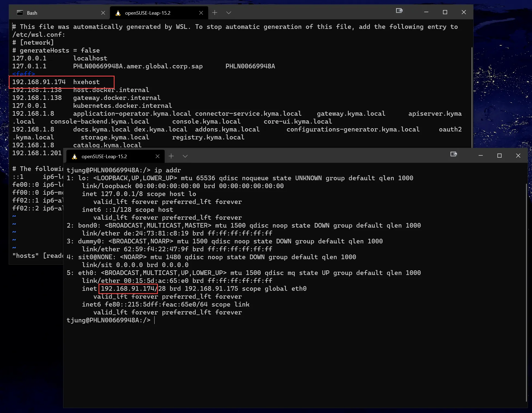The image size is (532, 413).
Task: Click the Terminal Preview badge icon, top title bar
Action: 399,11
